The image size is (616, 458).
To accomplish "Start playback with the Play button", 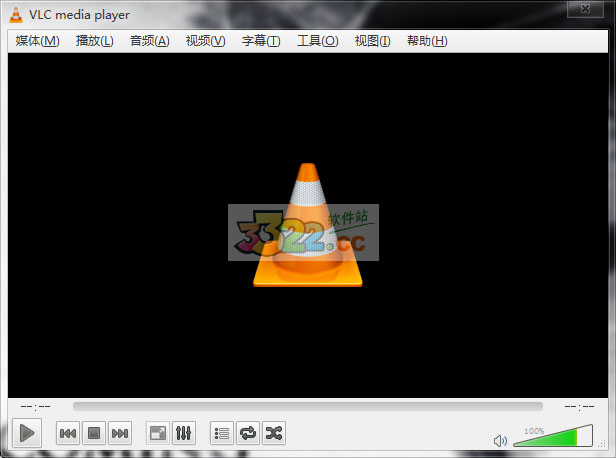I will click(x=27, y=433).
